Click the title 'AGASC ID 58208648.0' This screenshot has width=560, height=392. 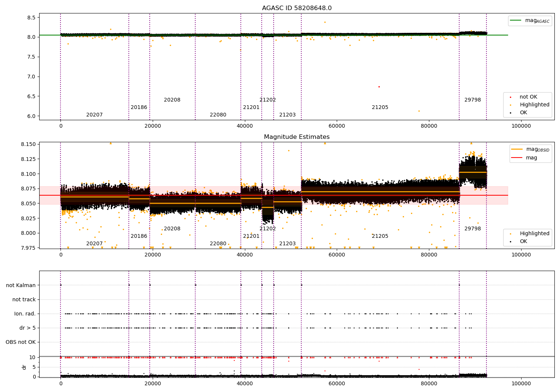[297, 8]
